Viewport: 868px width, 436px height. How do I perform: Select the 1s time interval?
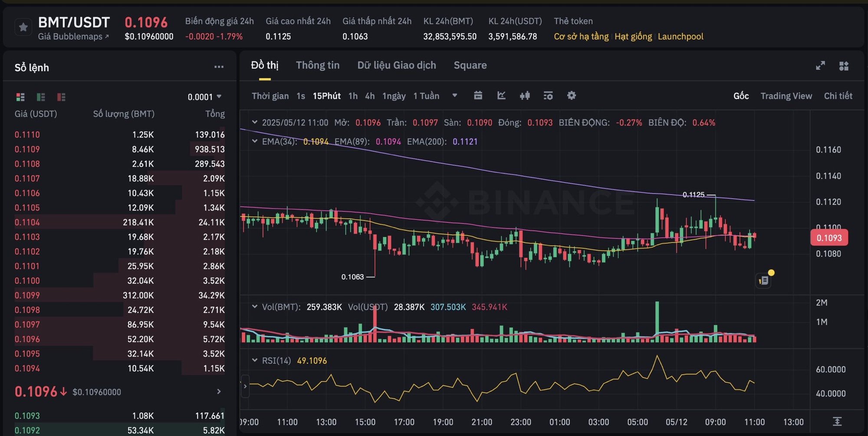click(x=301, y=96)
